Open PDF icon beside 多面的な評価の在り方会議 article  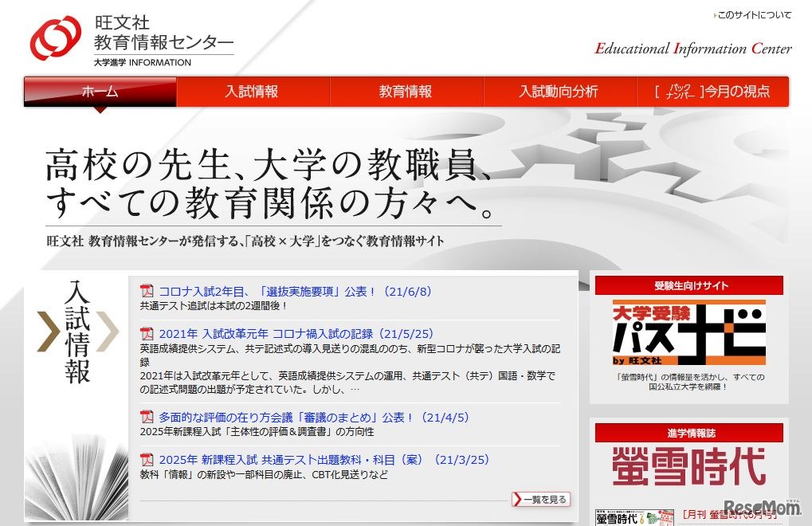[x=147, y=418]
